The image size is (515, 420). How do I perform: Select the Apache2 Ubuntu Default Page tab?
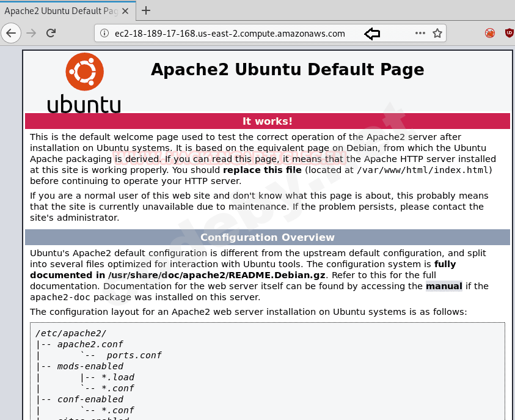click(60, 11)
